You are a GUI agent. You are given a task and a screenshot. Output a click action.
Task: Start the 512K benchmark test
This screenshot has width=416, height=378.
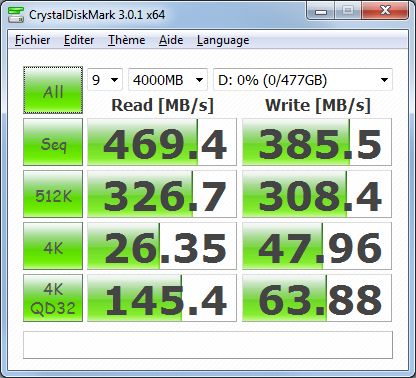tap(53, 194)
